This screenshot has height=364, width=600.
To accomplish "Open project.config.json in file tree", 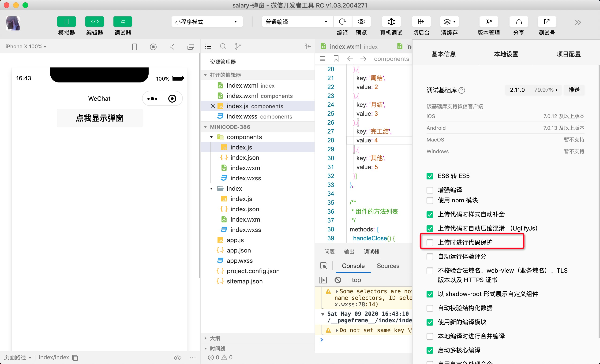I will 253,271.
